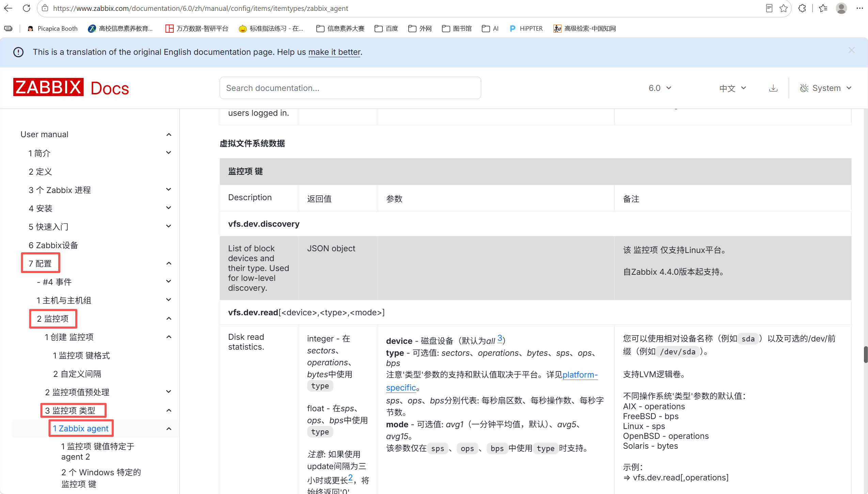
Task: Open browser settings three-dots menu
Action: pyautogui.click(x=859, y=8)
